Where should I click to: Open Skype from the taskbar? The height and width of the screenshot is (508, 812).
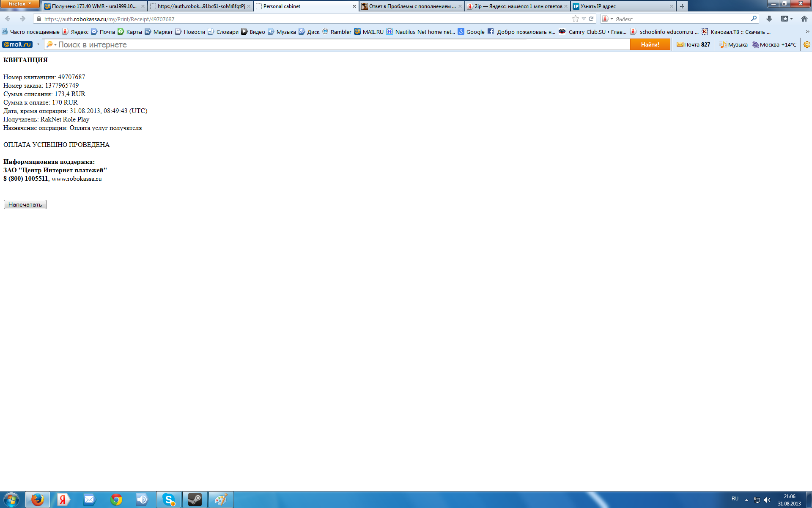[169, 500]
